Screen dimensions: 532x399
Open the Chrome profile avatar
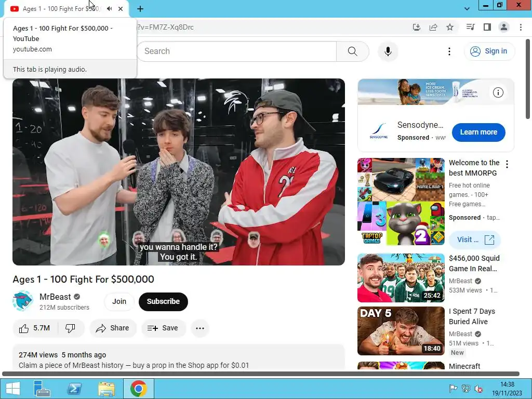[504, 27]
